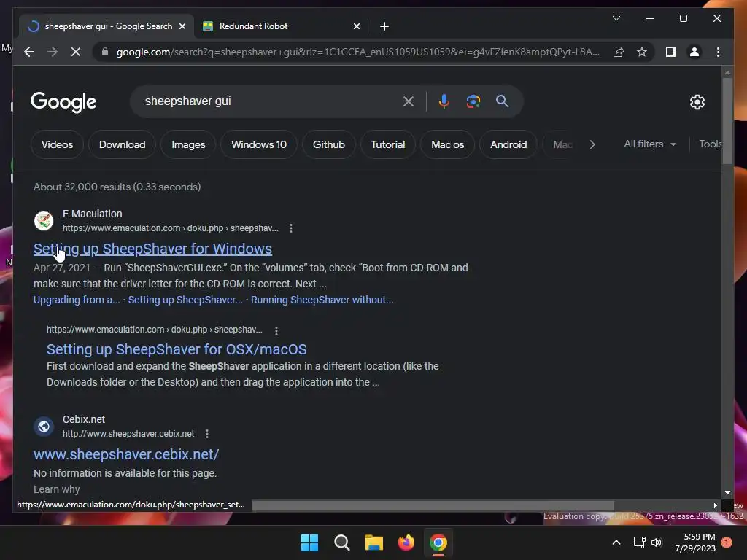Open Windows taskbar search

pyautogui.click(x=341, y=542)
